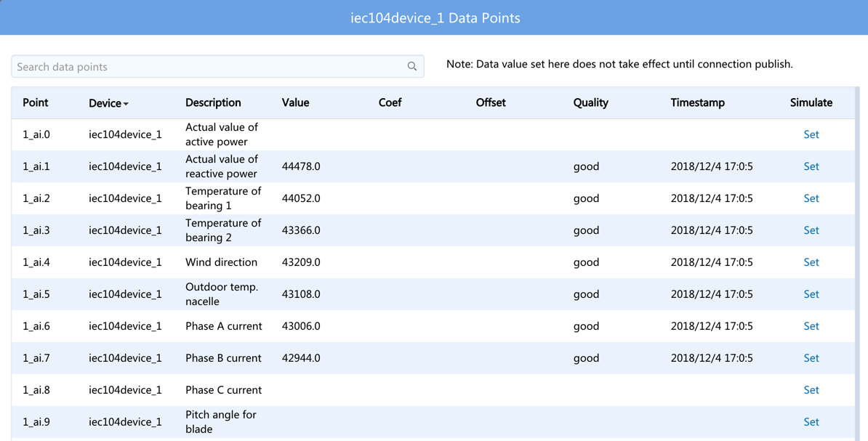Click Phase A current description
Viewport: 868px width, 441px height.
224,326
